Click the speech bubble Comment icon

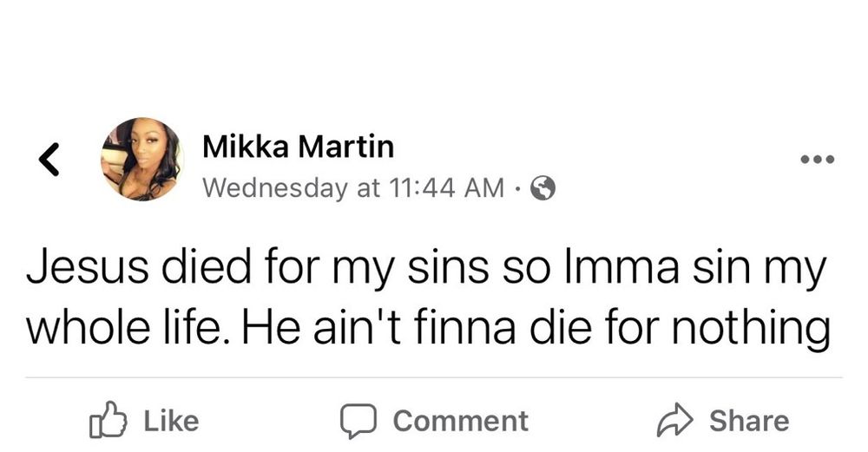pos(358,421)
